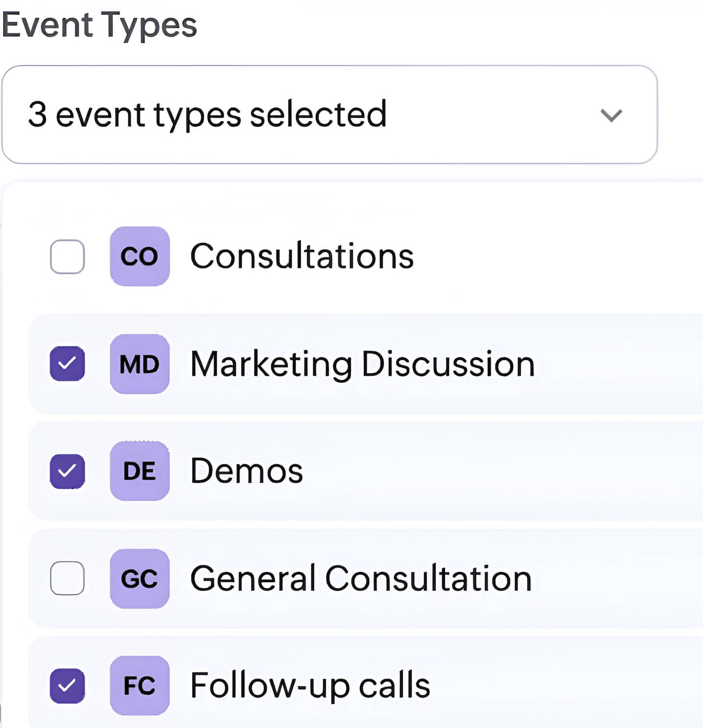Screen dimensions: 703x728
Task: Click the chevron arrow on the selector
Action: [610, 115]
